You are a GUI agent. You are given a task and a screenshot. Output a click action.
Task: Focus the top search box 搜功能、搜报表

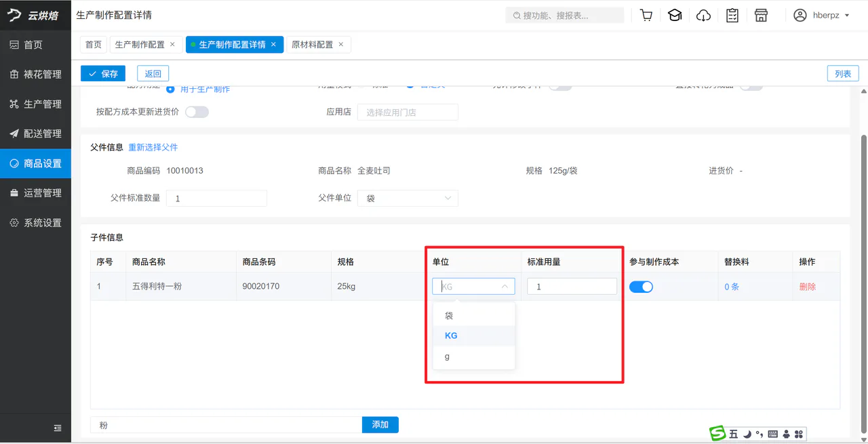click(565, 15)
